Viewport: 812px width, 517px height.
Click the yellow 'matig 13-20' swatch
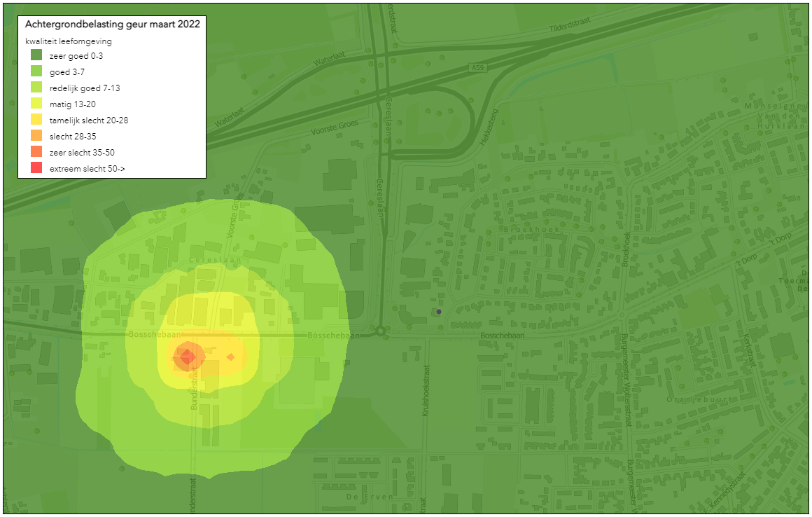point(36,103)
